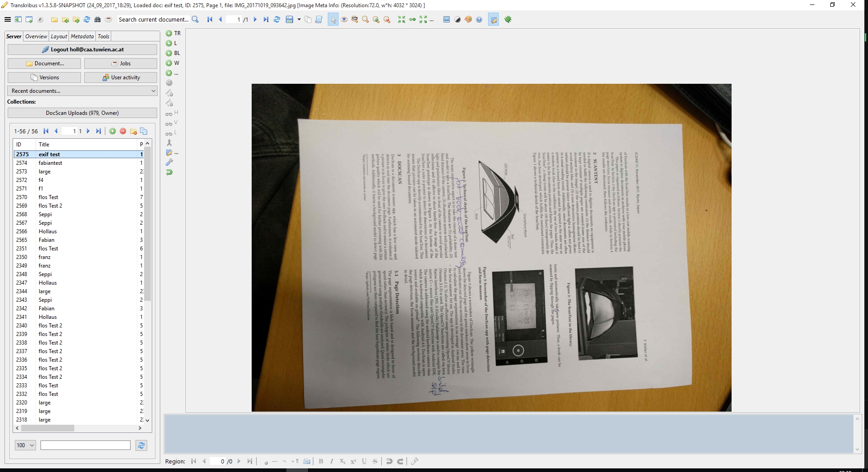Open the Recent documents dropdown
Viewport: 868px width, 472px height.
(x=82, y=91)
